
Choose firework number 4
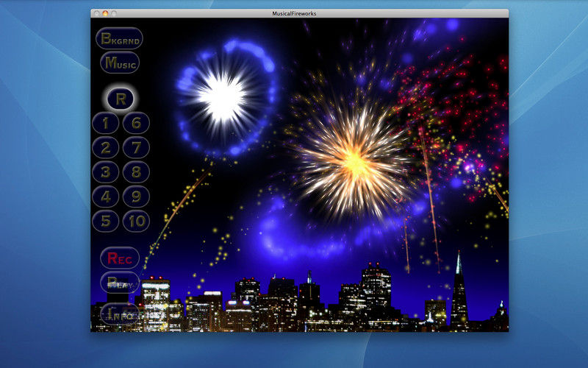pos(105,197)
